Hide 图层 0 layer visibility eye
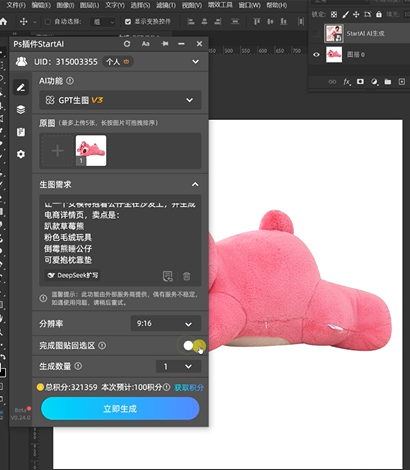Image resolution: width=410 pixels, height=470 pixels. (316, 54)
